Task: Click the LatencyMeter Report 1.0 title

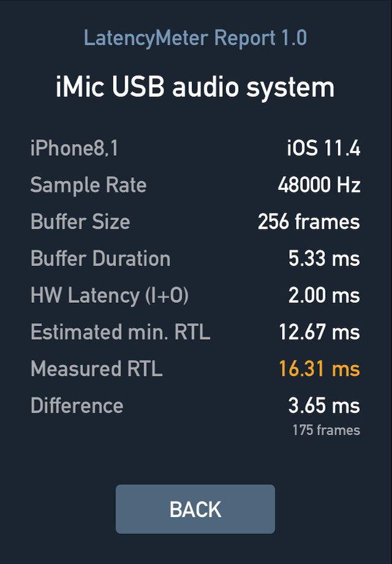Action: pos(195,38)
